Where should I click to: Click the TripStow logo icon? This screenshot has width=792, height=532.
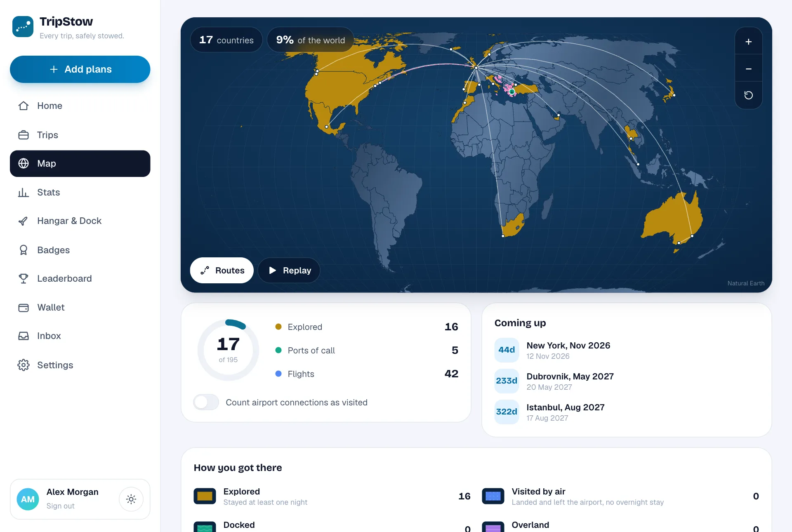pyautogui.click(x=23, y=27)
